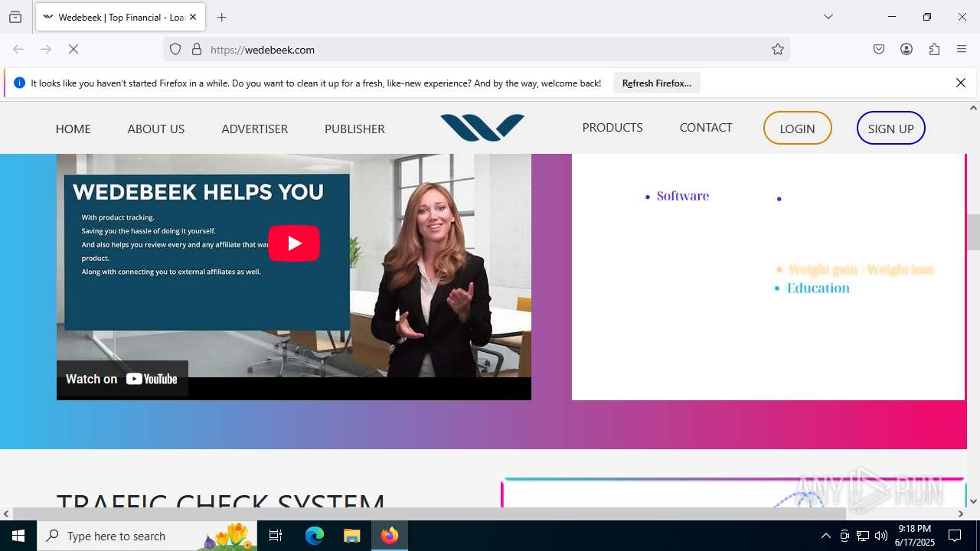
Task: Click the info icon in the Firefox notification bar
Action: point(19,83)
